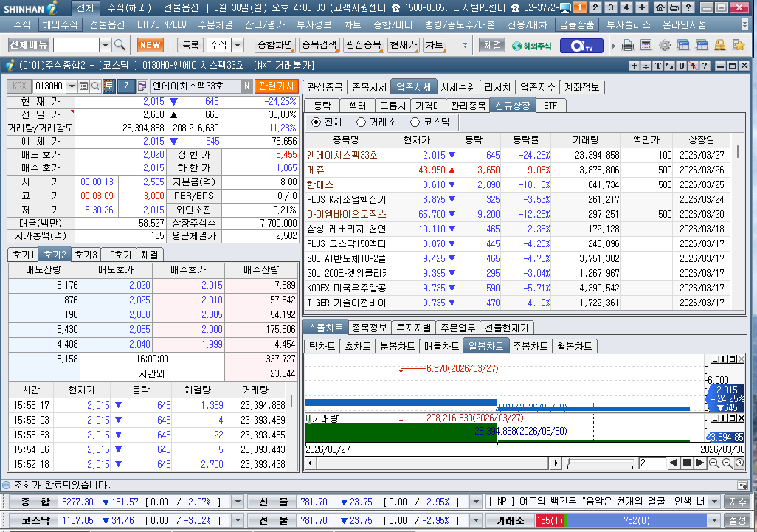Click the search magnifier beside the stock code field

point(95,86)
